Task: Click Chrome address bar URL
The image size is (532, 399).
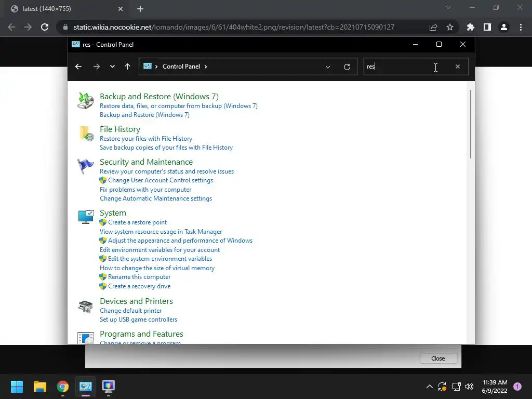Action: coord(234,27)
